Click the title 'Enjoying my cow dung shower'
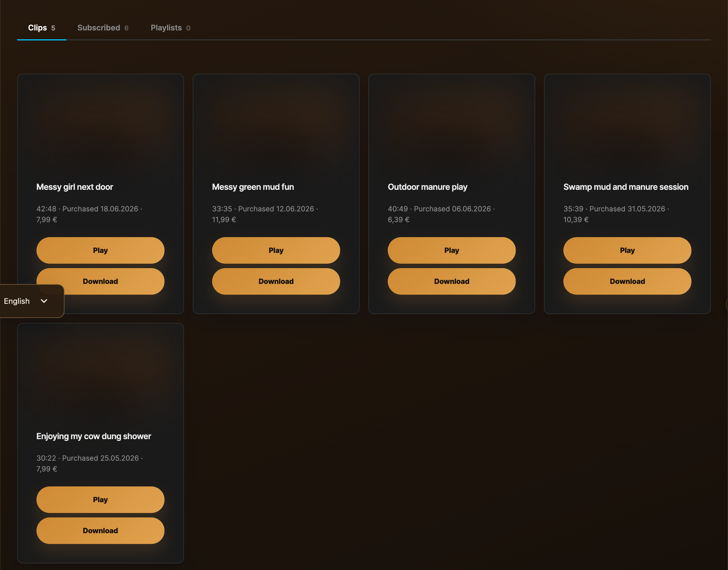 coord(94,436)
